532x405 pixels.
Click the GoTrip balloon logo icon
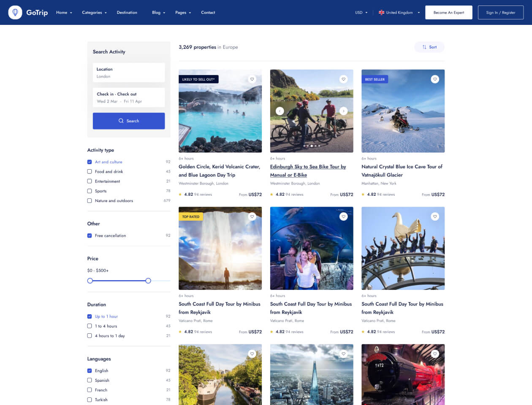click(x=15, y=13)
